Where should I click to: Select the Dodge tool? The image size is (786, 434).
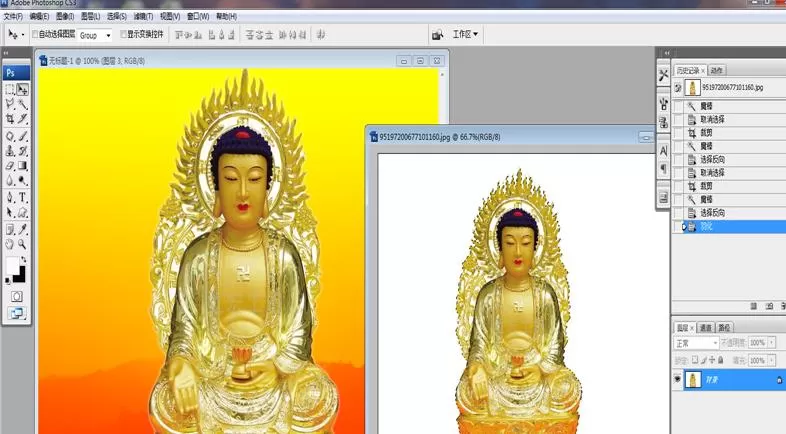click(x=23, y=180)
